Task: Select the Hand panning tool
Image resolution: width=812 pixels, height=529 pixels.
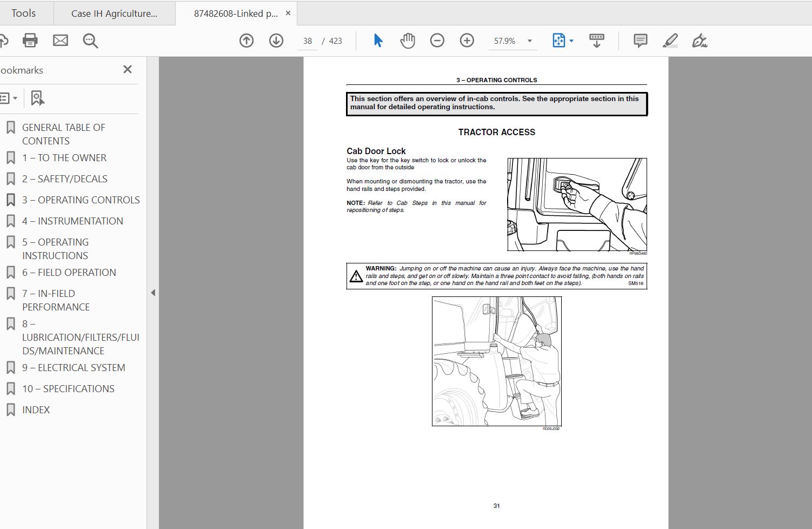Action: click(408, 41)
